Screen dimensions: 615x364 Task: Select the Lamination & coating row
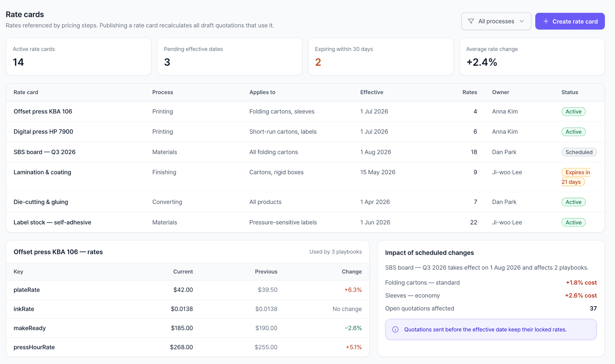pos(305,177)
